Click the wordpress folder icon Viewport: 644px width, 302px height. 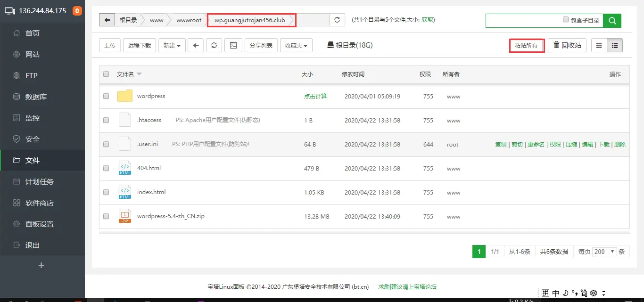point(125,96)
